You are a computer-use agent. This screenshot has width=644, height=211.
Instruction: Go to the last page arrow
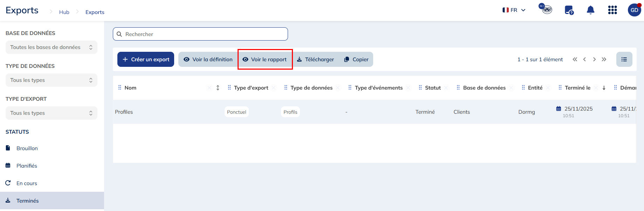pos(604,59)
